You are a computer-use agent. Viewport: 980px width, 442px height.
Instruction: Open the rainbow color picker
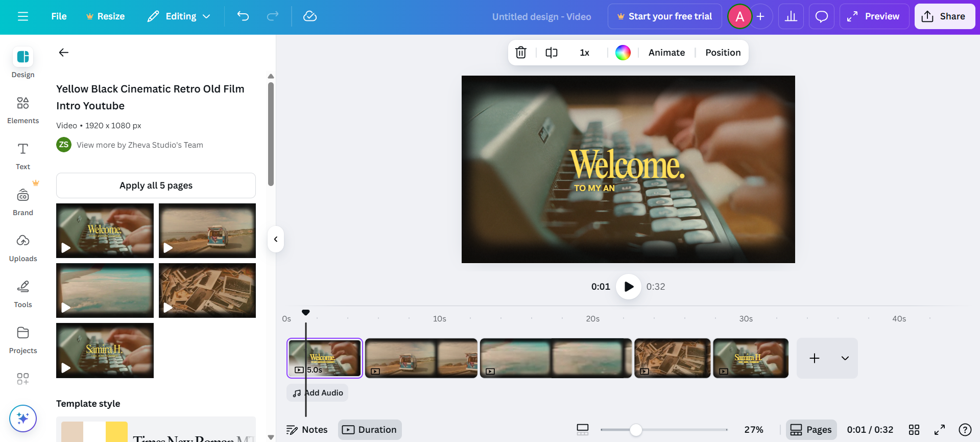tap(623, 52)
